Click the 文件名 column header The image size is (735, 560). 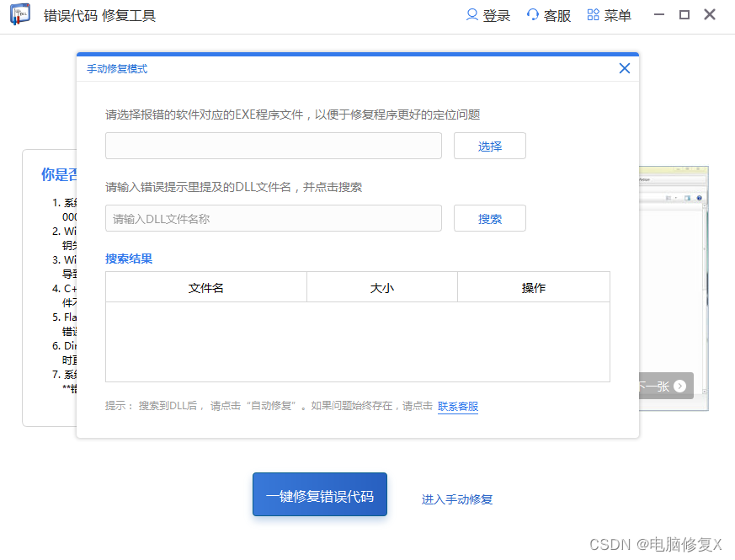[206, 287]
